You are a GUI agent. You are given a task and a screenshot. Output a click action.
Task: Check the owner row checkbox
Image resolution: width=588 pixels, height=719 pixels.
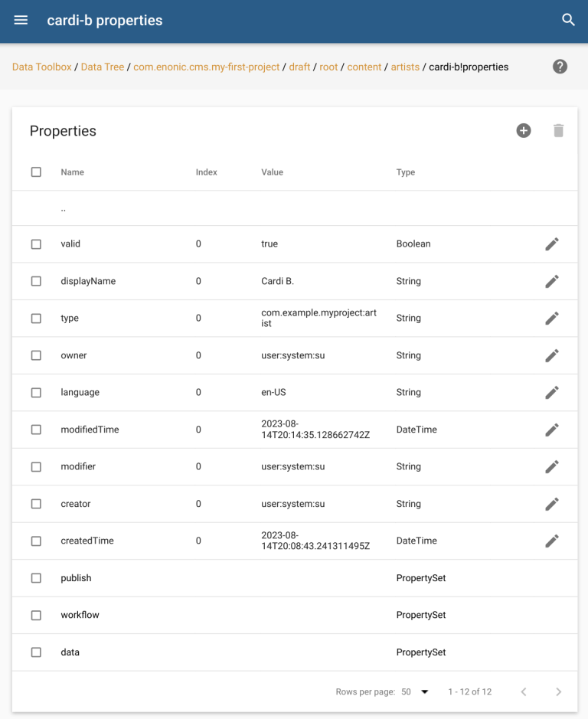coord(36,355)
